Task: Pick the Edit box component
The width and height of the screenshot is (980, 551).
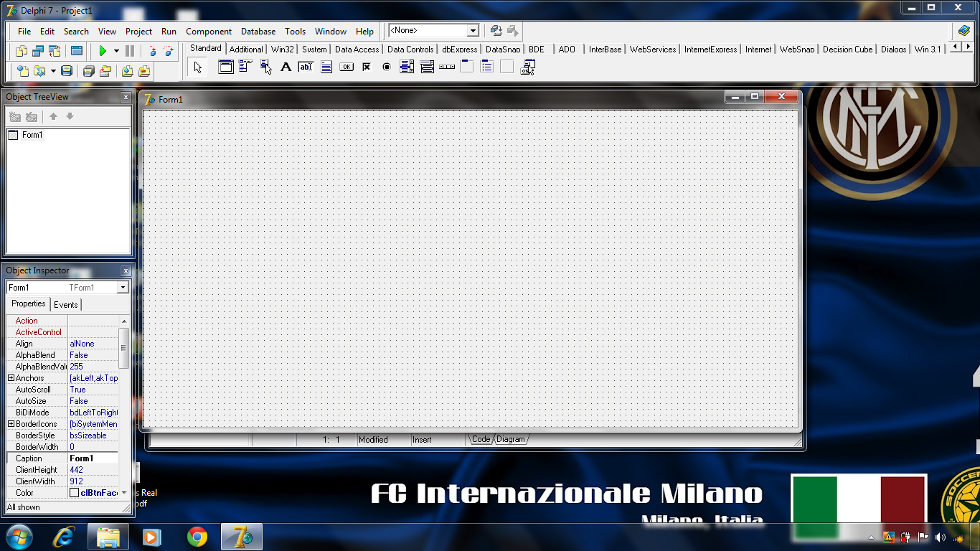Action: coord(306,67)
